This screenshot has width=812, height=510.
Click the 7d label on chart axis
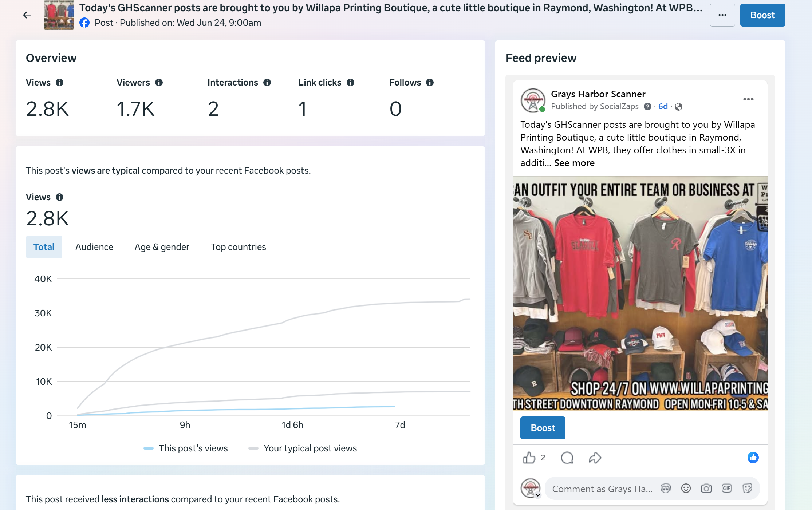point(400,425)
